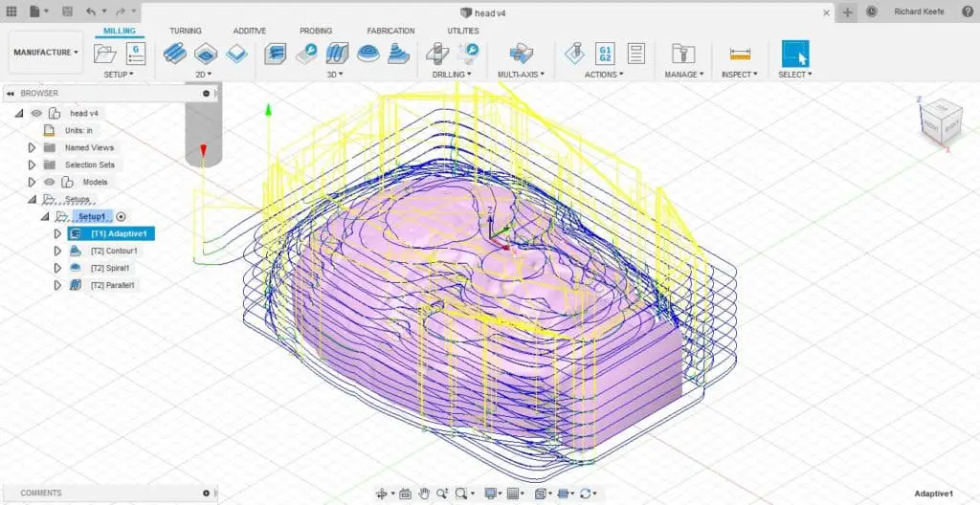The image size is (980, 505).
Task: Select the hole recognition tool
Action: tap(468, 54)
